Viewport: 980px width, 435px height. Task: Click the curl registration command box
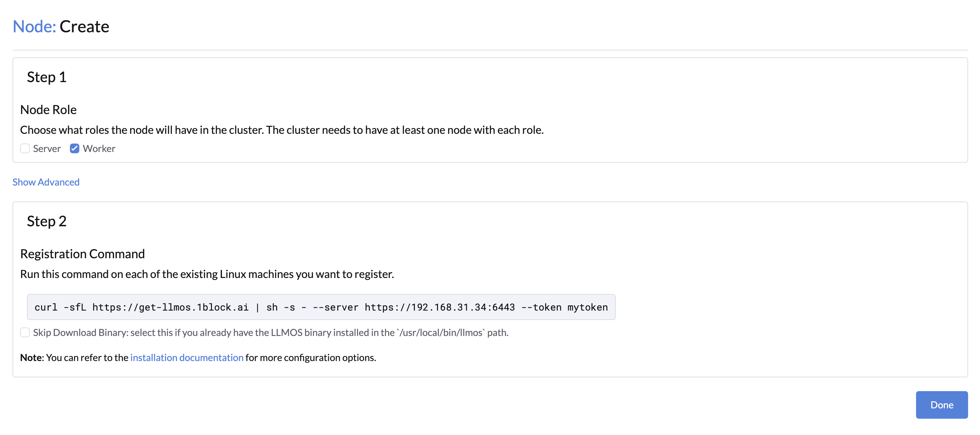coord(321,307)
